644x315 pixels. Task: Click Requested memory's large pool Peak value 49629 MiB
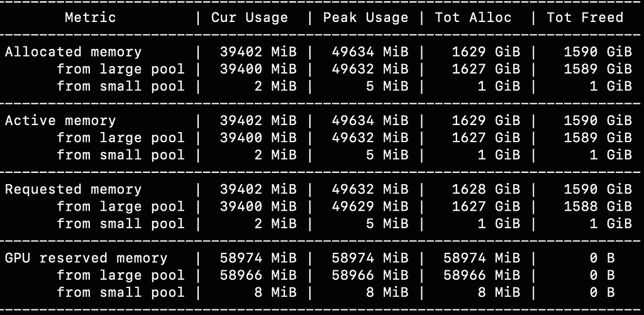(x=370, y=206)
